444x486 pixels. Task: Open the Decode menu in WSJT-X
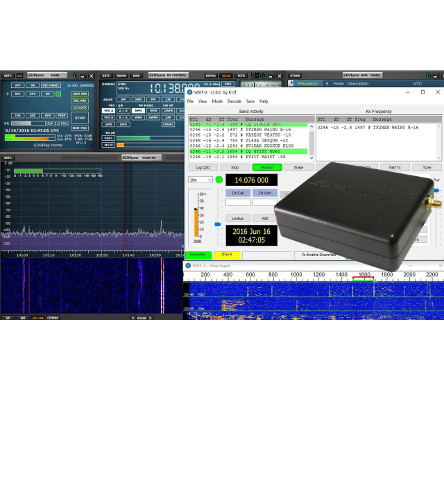pos(234,101)
